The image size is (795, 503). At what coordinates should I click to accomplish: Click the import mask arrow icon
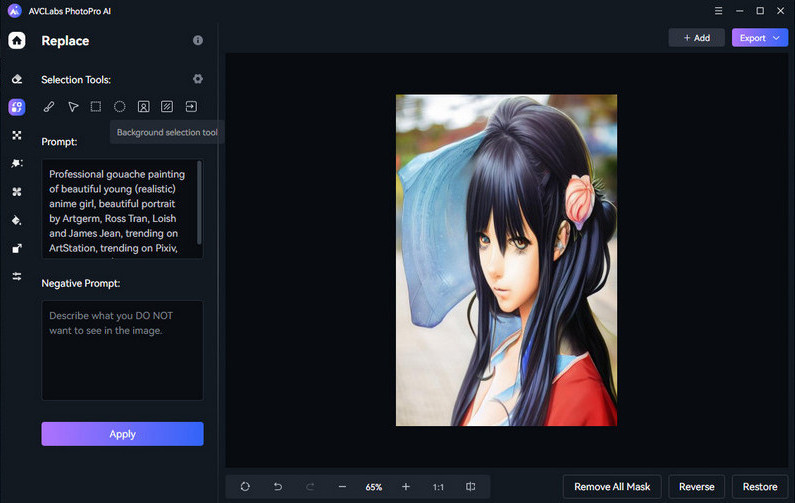click(x=191, y=106)
